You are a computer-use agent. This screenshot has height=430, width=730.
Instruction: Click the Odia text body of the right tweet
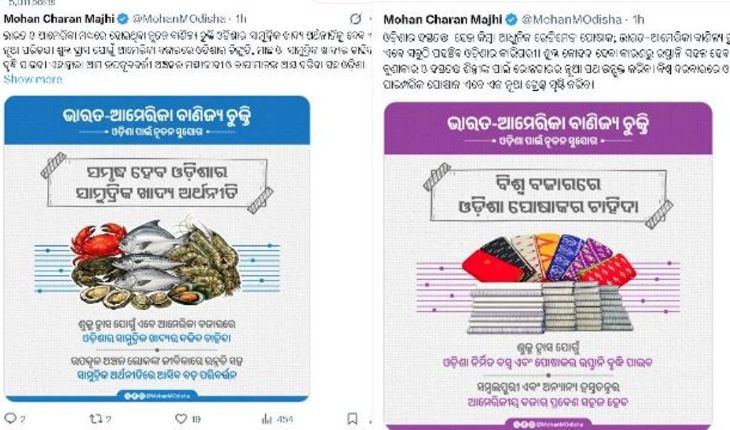click(x=556, y=60)
